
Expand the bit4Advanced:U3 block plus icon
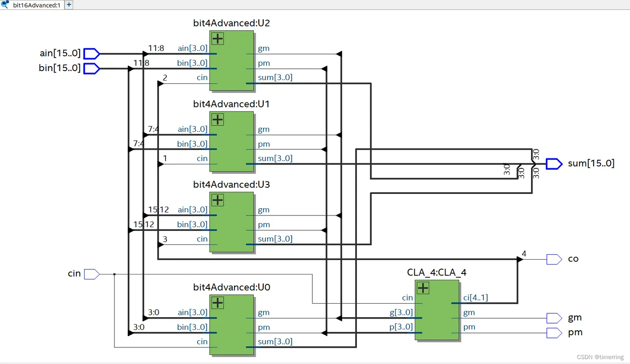[218, 200]
